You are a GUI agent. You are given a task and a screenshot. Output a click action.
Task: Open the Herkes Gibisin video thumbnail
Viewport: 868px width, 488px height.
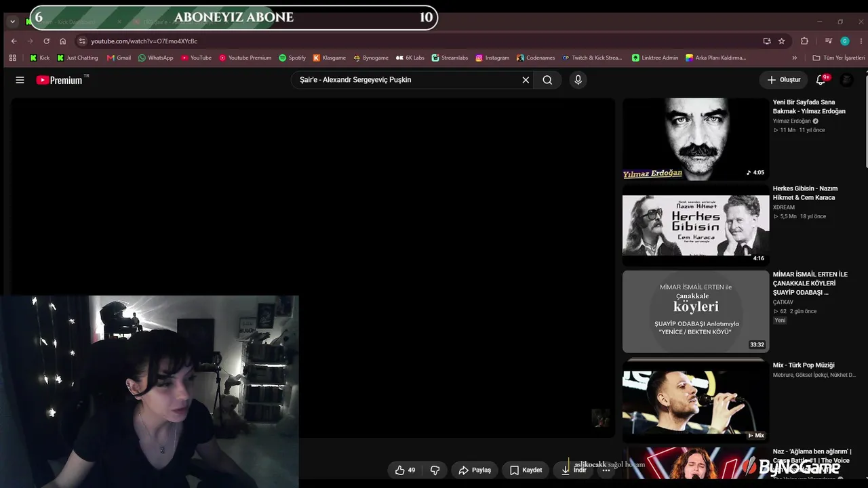click(696, 225)
